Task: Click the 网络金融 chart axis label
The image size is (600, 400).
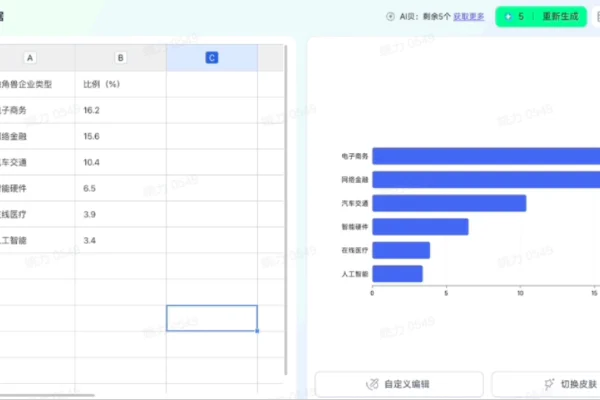Action: click(355, 180)
